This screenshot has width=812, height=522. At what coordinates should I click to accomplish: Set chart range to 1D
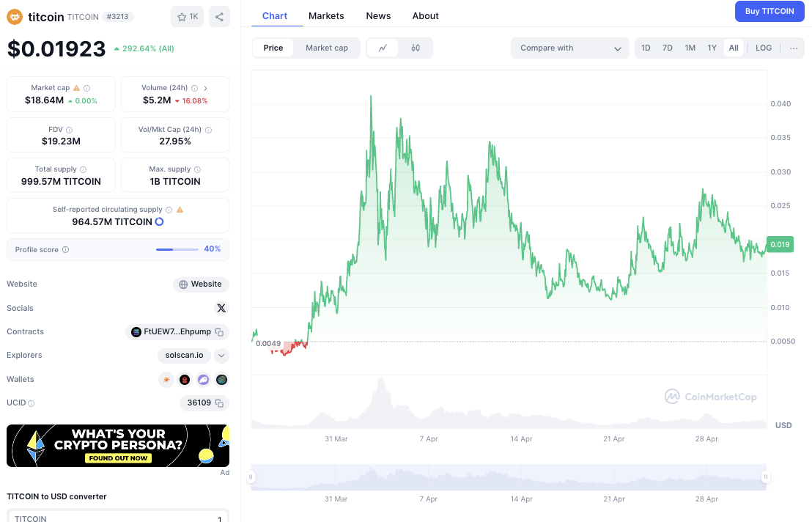646,48
